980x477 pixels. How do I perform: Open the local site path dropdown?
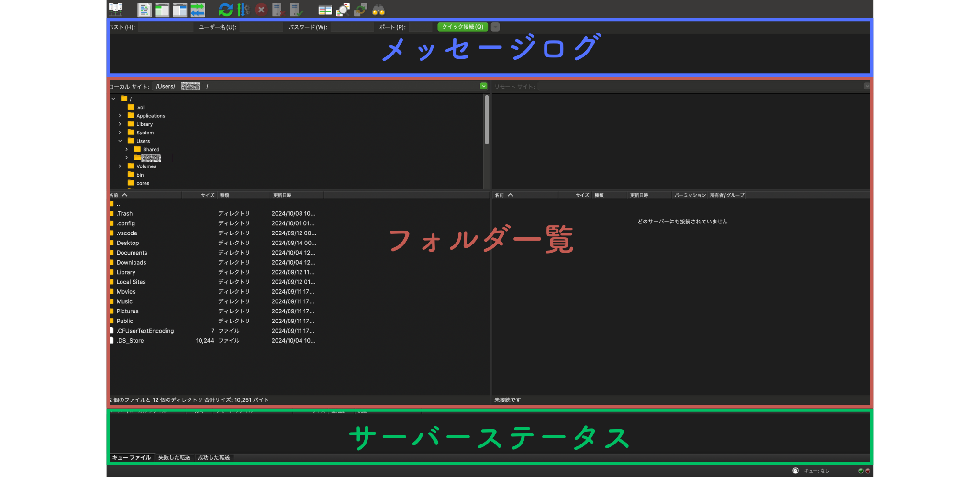click(x=483, y=86)
